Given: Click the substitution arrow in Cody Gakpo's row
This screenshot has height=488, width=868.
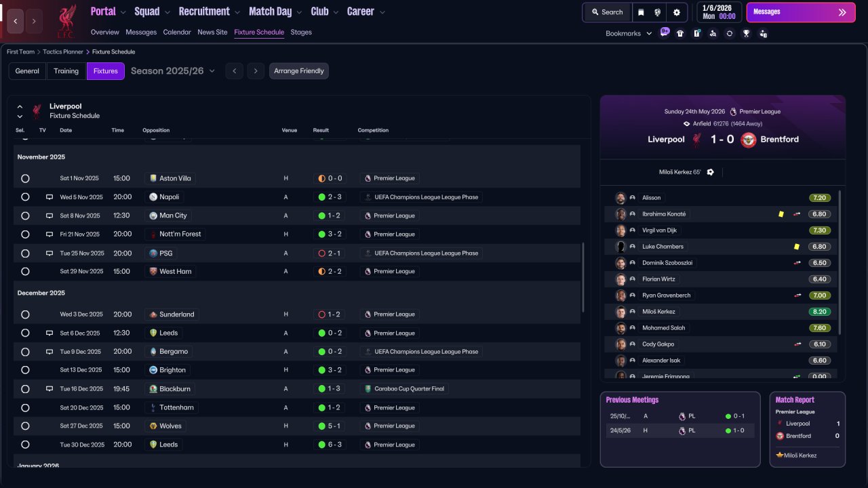Looking at the screenshot, I should 797,344.
